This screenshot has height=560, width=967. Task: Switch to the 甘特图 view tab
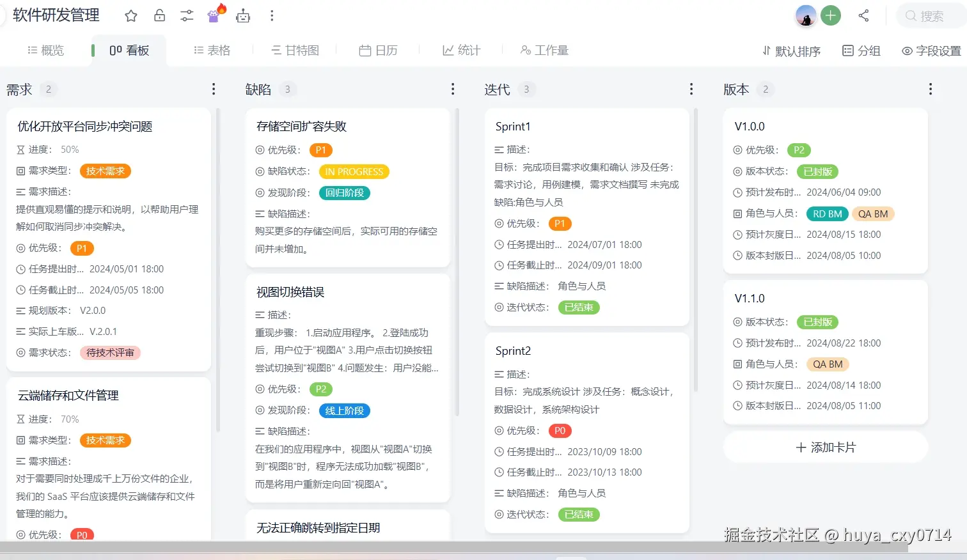295,49
